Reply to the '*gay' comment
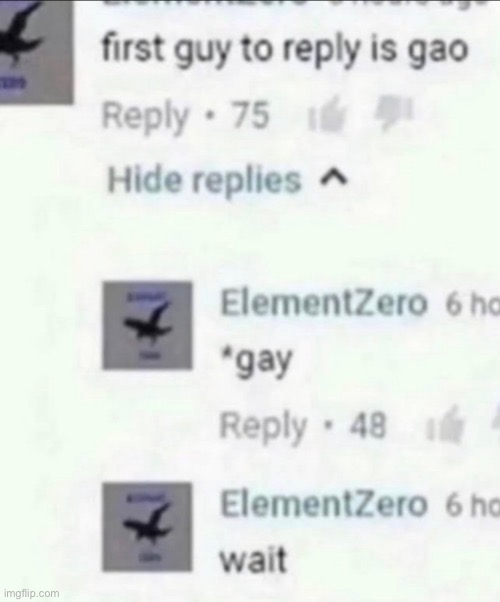The height and width of the screenshot is (602, 500). click(x=263, y=426)
